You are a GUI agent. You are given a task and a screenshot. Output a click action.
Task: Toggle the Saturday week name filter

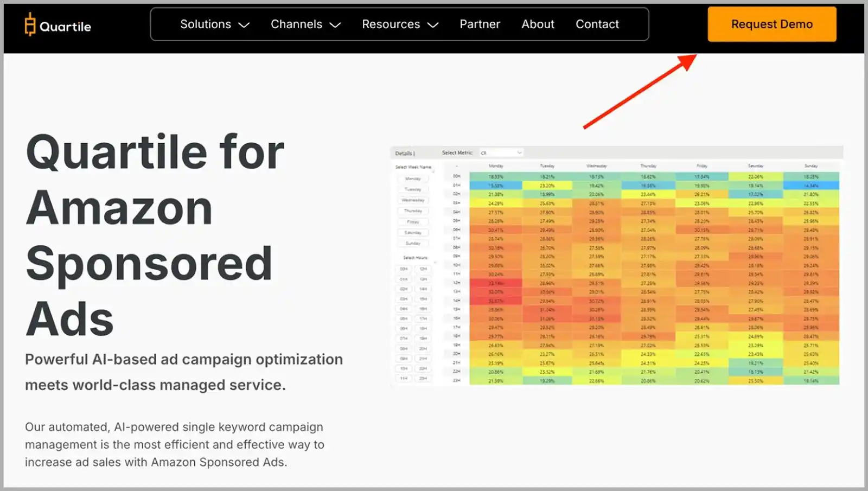coord(413,232)
